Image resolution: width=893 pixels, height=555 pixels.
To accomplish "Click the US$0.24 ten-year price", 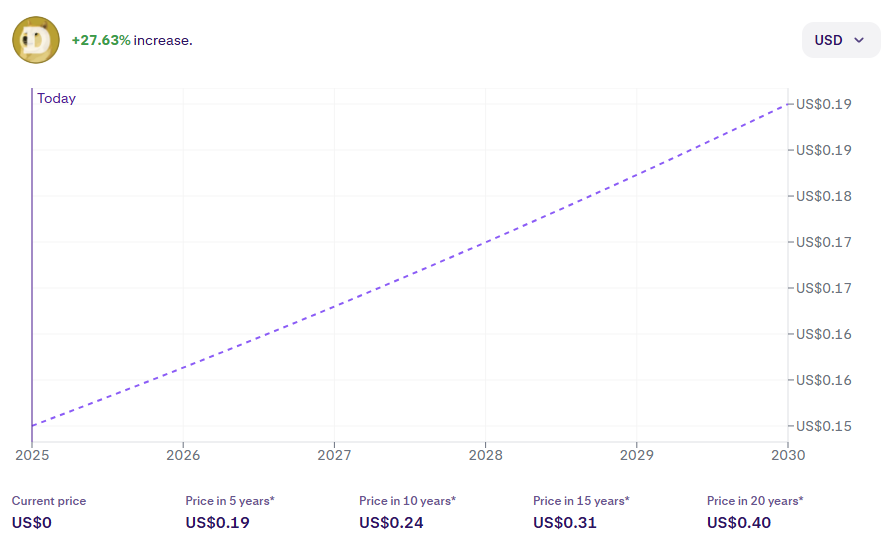I will pos(391,522).
